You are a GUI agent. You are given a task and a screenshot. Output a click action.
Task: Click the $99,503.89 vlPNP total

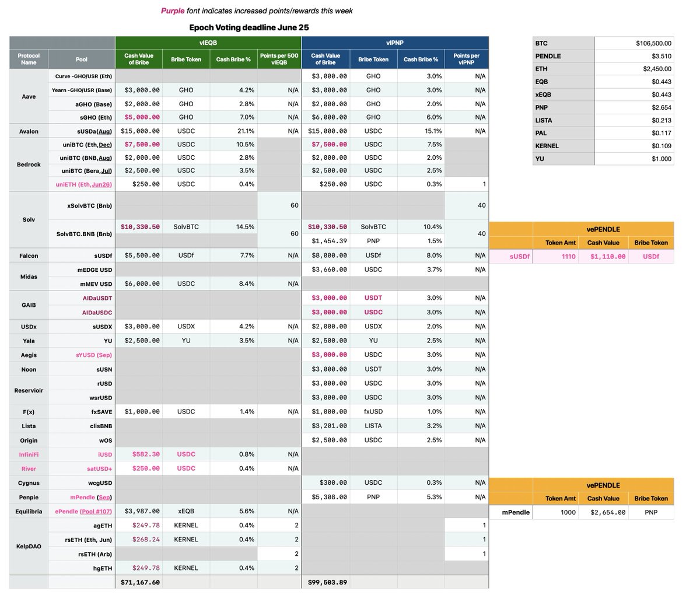tap(325, 582)
